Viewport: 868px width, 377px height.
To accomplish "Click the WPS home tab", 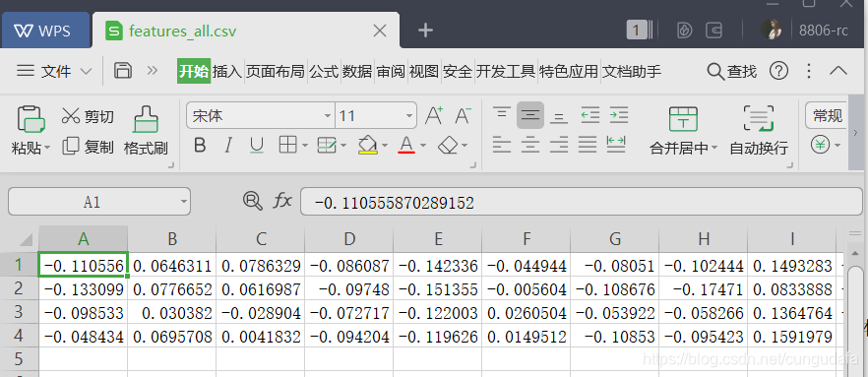I will (x=45, y=31).
